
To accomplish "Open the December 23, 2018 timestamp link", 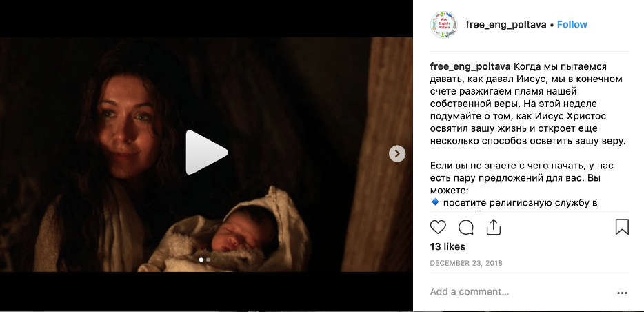I will point(465,263).
